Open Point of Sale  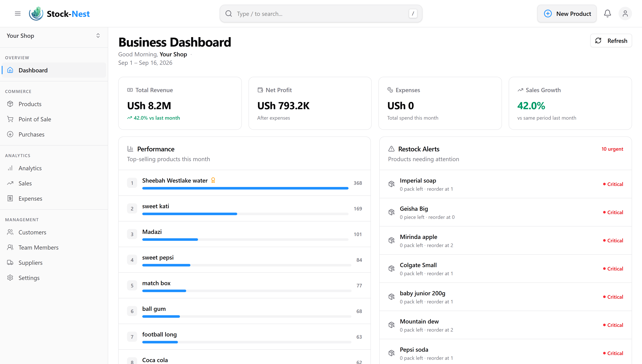[54, 119]
